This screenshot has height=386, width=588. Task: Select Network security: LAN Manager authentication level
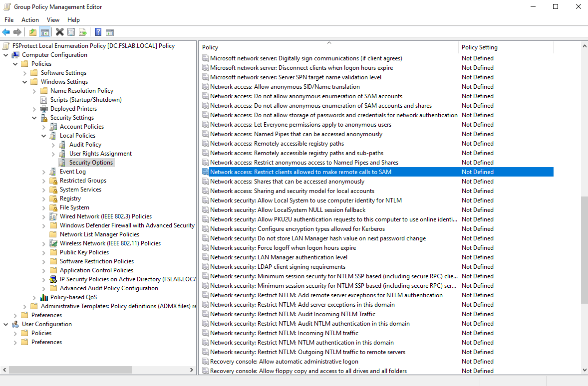pos(279,257)
